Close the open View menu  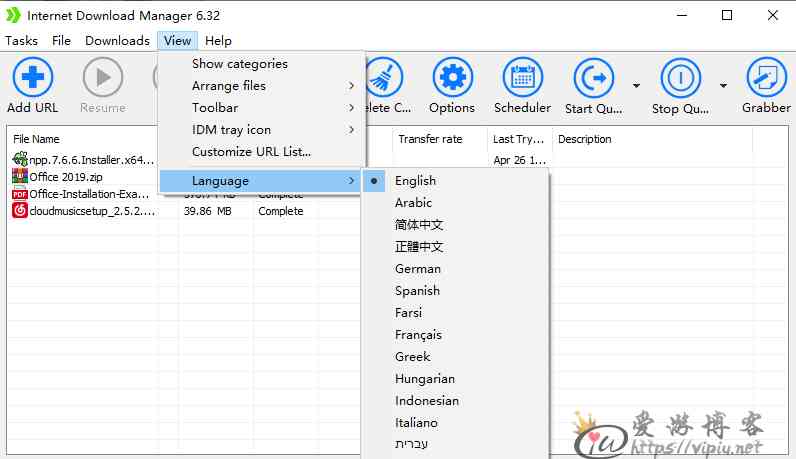pos(177,41)
